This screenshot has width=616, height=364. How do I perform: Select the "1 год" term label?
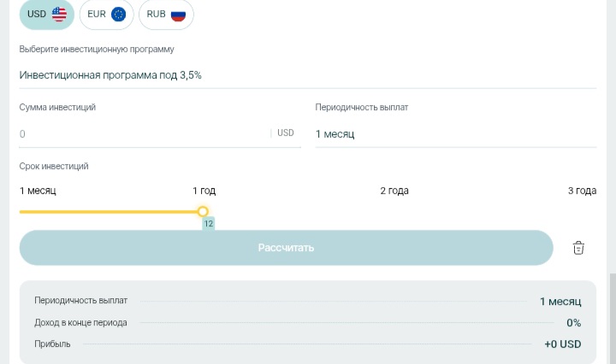click(x=204, y=191)
